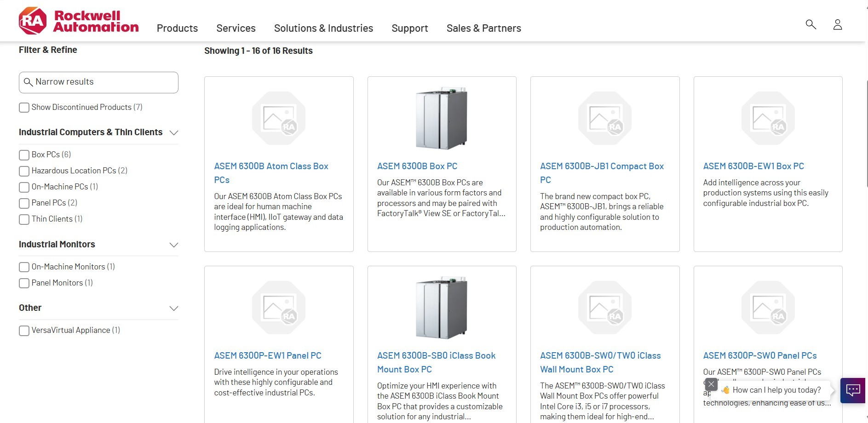Tick the Thin Clients filter checkbox
The width and height of the screenshot is (868, 423).
[24, 219]
